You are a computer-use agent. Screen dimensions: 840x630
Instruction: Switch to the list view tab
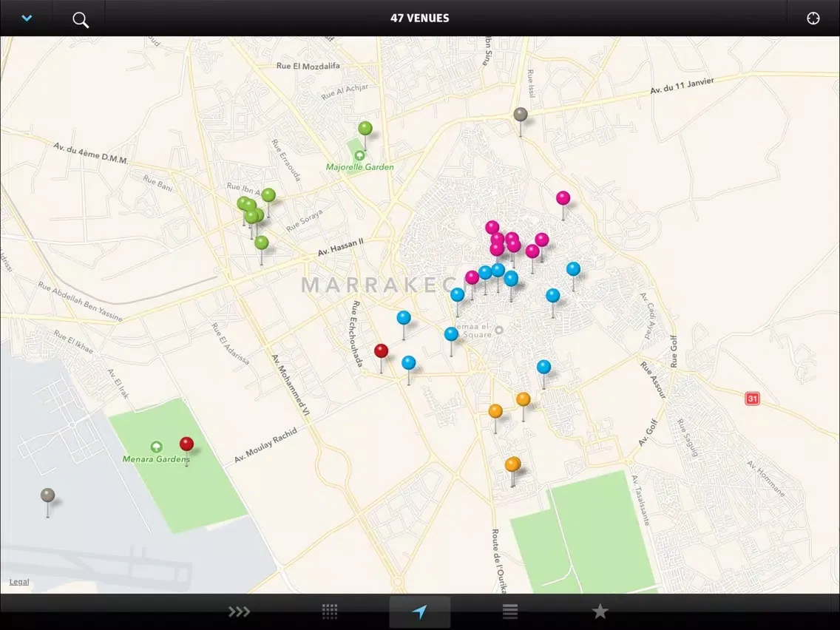pos(510,612)
